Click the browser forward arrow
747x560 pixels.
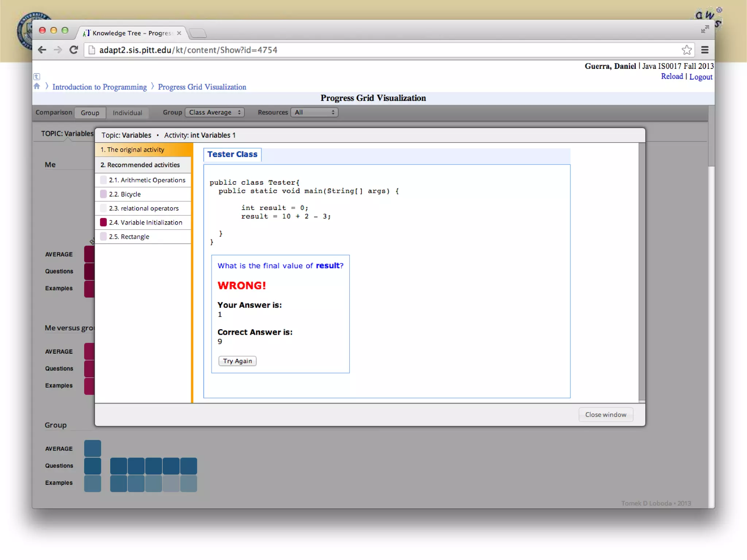click(58, 50)
